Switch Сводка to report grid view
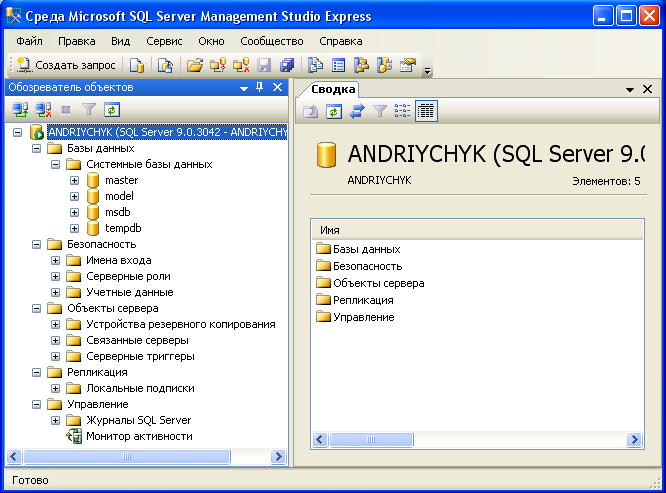 (426, 111)
